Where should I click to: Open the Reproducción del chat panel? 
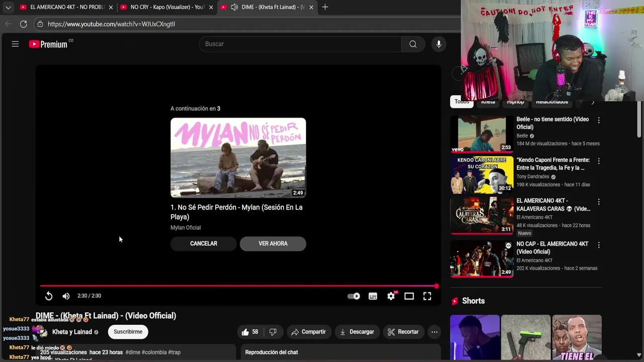click(x=341, y=352)
